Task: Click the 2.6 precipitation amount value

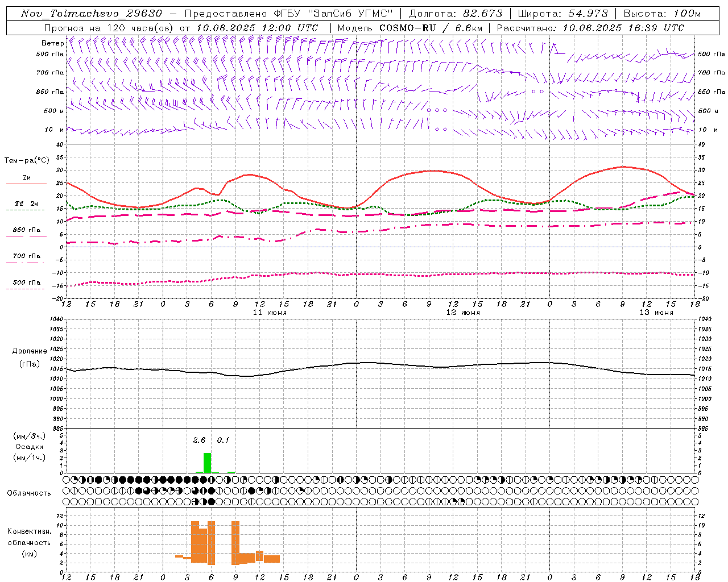Action: (x=199, y=440)
